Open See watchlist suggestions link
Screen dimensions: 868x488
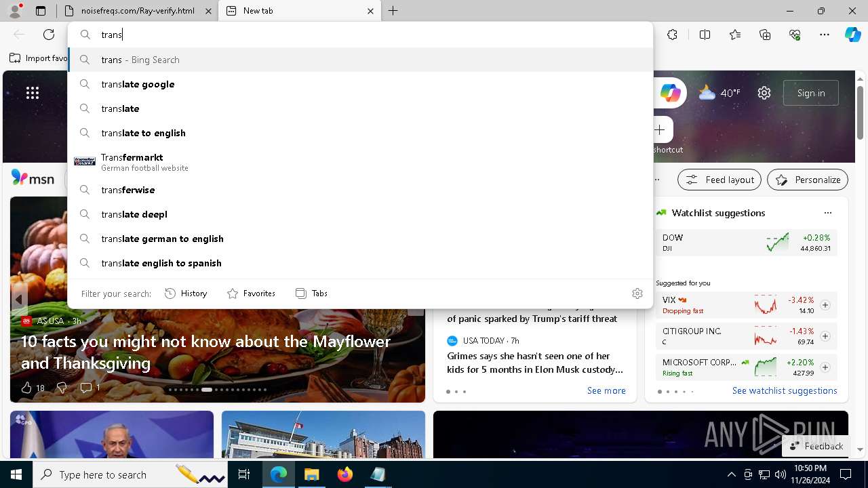[785, 391]
